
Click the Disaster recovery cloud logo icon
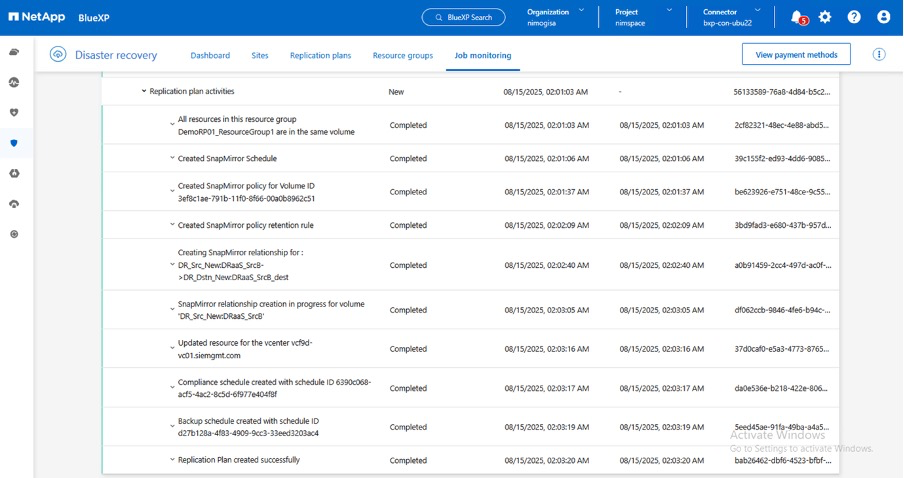[x=58, y=55]
